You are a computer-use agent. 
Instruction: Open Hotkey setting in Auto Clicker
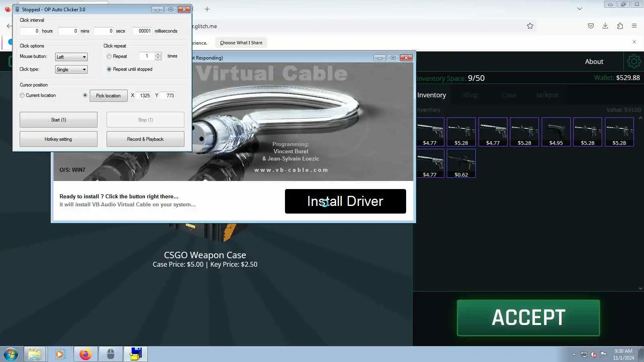tap(58, 139)
